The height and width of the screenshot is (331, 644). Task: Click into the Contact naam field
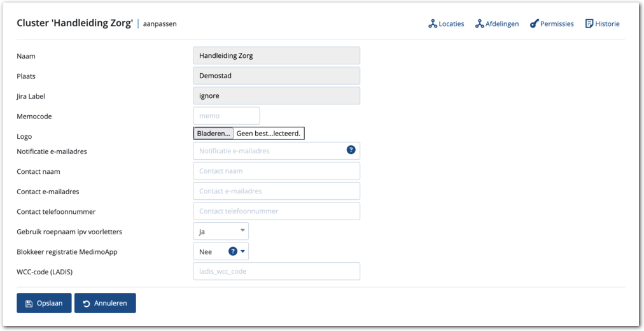[x=276, y=171]
